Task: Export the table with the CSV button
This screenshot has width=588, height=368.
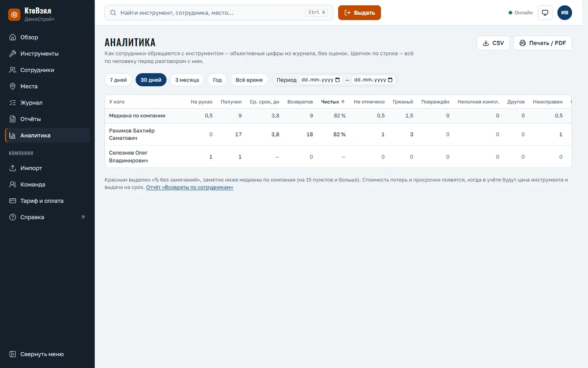Action: (x=493, y=43)
